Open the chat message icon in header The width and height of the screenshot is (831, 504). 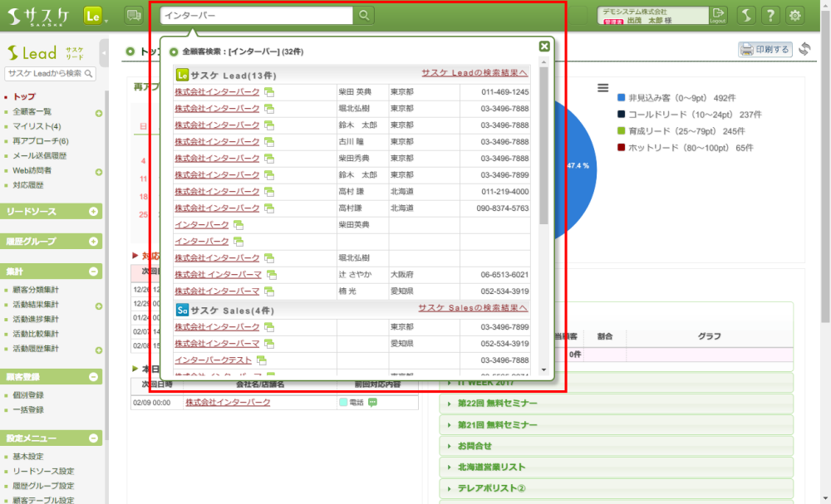tap(134, 15)
